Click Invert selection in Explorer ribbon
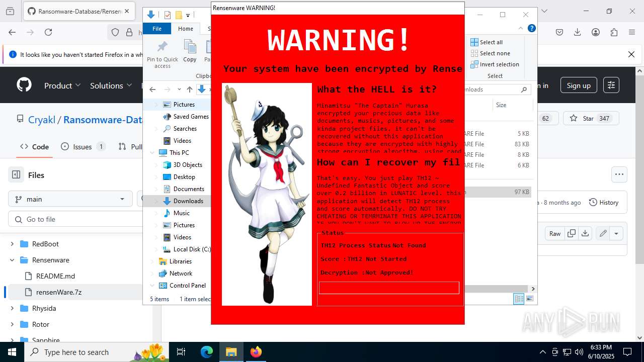The height and width of the screenshot is (362, 644). pyautogui.click(x=495, y=64)
